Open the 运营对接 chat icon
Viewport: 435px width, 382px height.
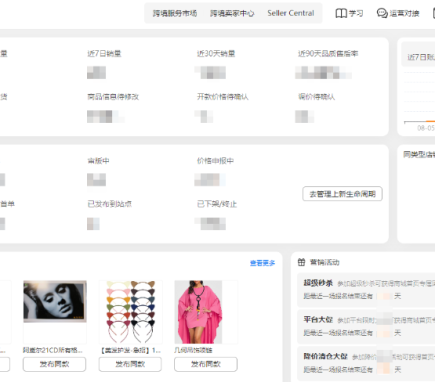[x=382, y=13]
